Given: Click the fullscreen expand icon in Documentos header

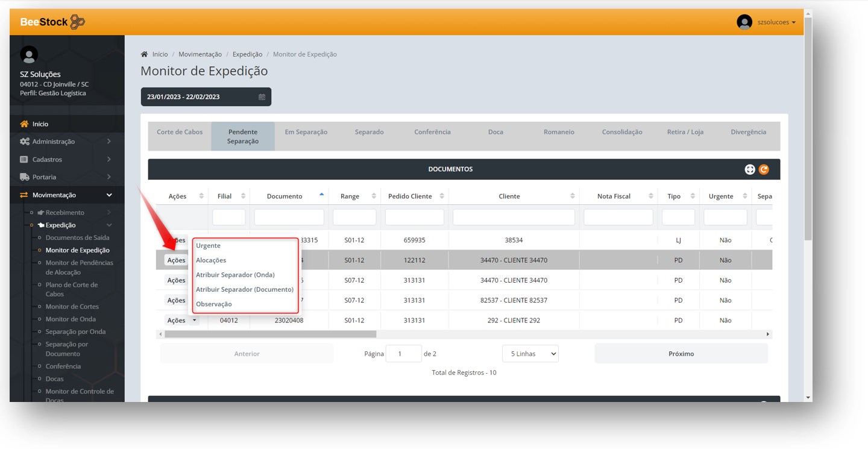Looking at the screenshot, I should click(750, 169).
